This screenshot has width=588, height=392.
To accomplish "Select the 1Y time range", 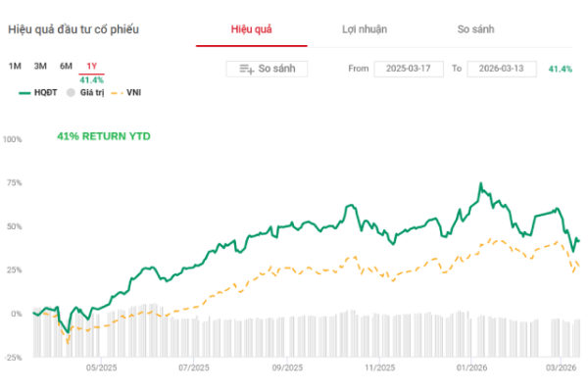I will (x=91, y=66).
